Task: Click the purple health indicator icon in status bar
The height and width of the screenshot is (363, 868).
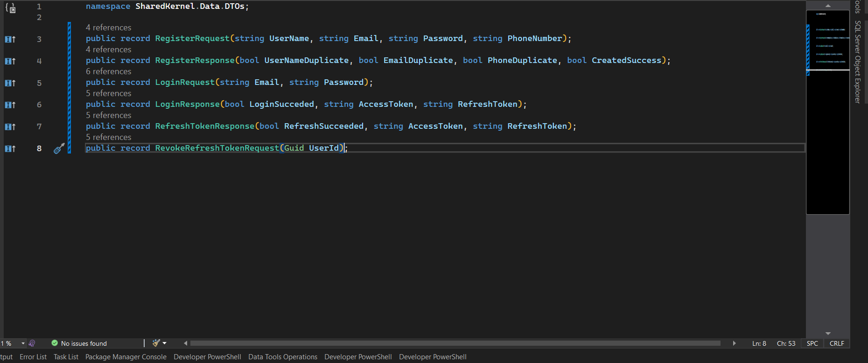Action: point(32,343)
